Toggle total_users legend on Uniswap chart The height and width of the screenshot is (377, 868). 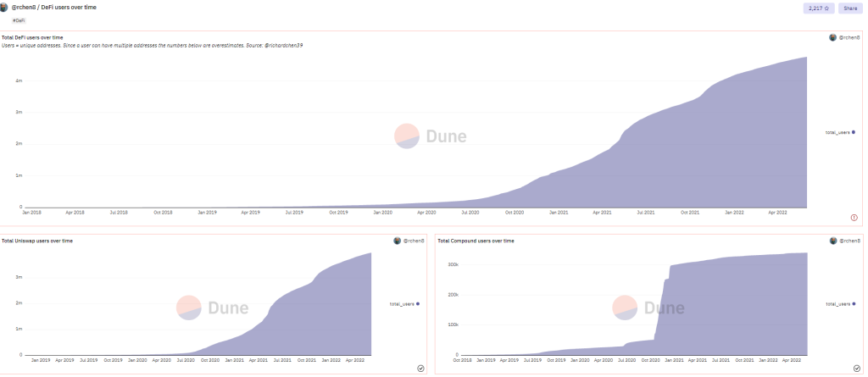pyautogui.click(x=404, y=304)
